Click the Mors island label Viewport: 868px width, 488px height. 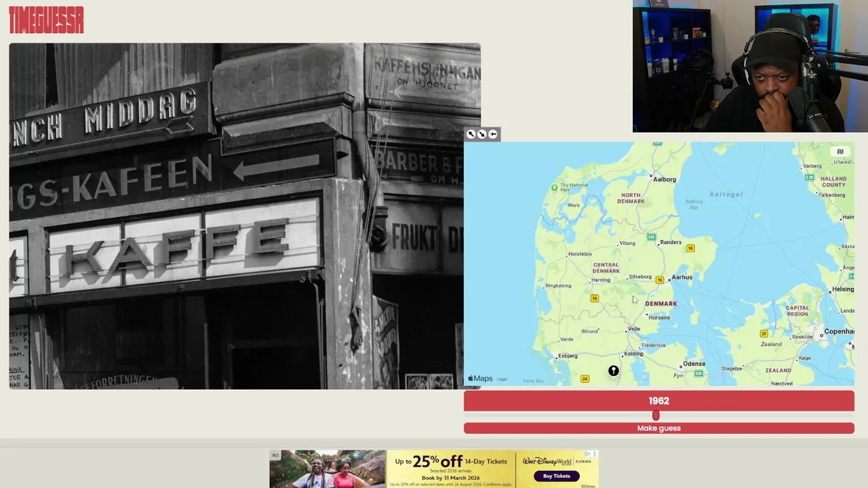574,205
